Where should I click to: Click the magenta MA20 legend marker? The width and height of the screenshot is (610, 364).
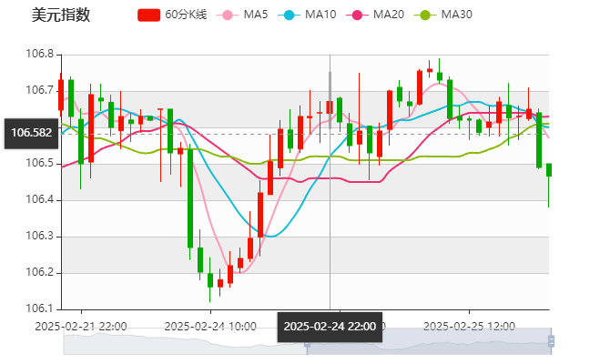357,15
